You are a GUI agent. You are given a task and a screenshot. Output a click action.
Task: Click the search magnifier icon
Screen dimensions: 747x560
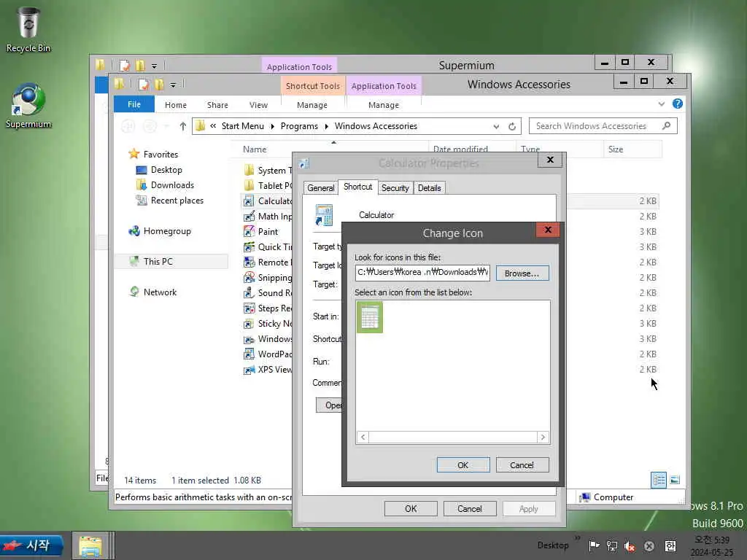pos(667,125)
